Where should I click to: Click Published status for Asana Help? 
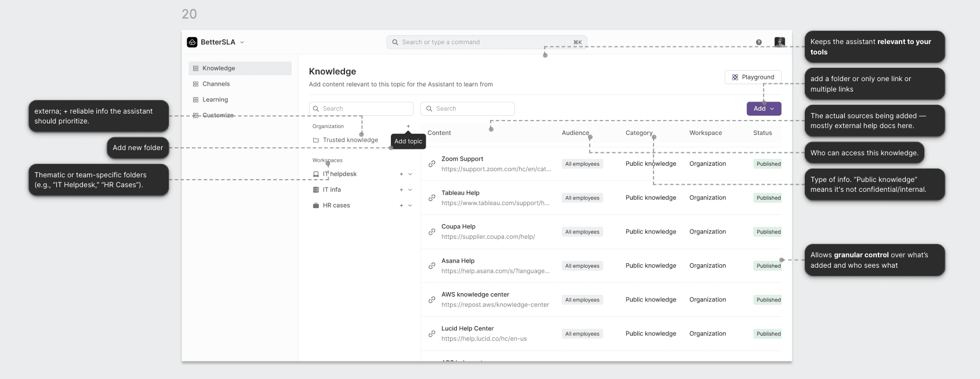point(768,266)
